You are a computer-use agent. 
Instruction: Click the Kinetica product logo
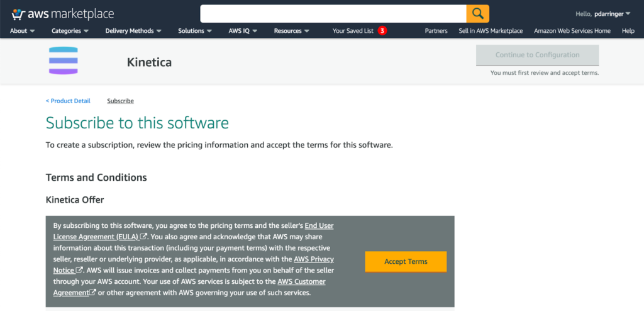(x=63, y=61)
